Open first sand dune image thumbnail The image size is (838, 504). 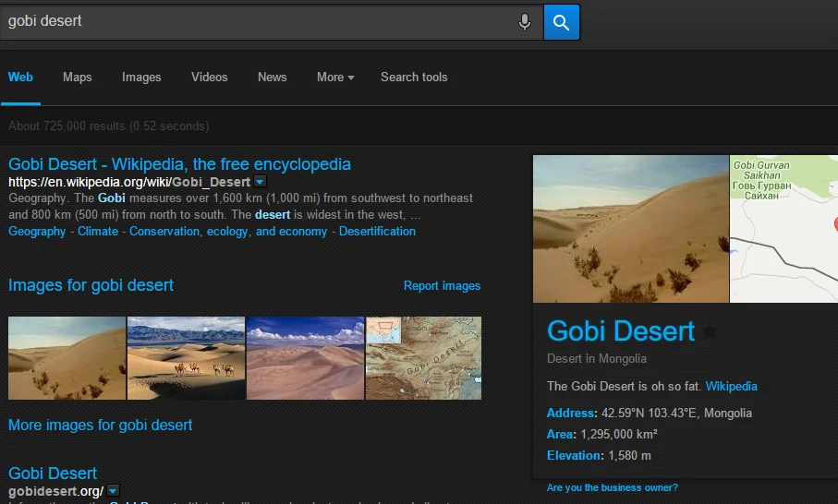point(67,358)
